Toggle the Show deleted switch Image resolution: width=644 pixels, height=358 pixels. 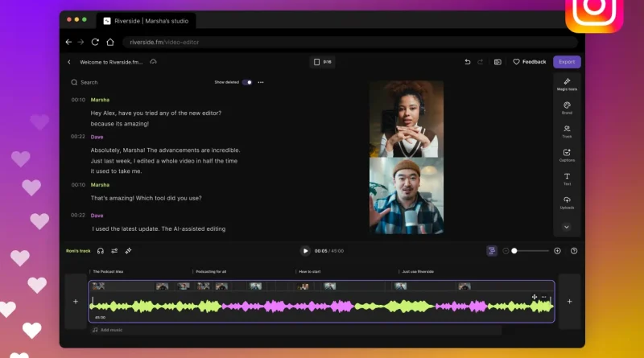[247, 83]
